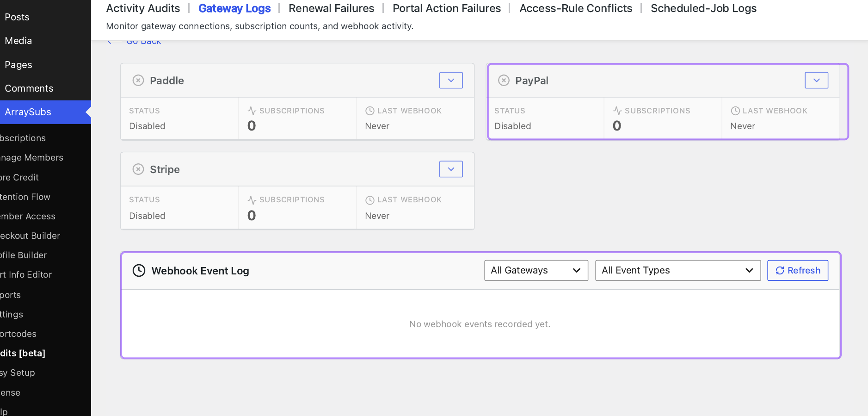Image resolution: width=868 pixels, height=416 pixels.
Task: Click the PayPal gateway title
Action: tap(532, 81)
